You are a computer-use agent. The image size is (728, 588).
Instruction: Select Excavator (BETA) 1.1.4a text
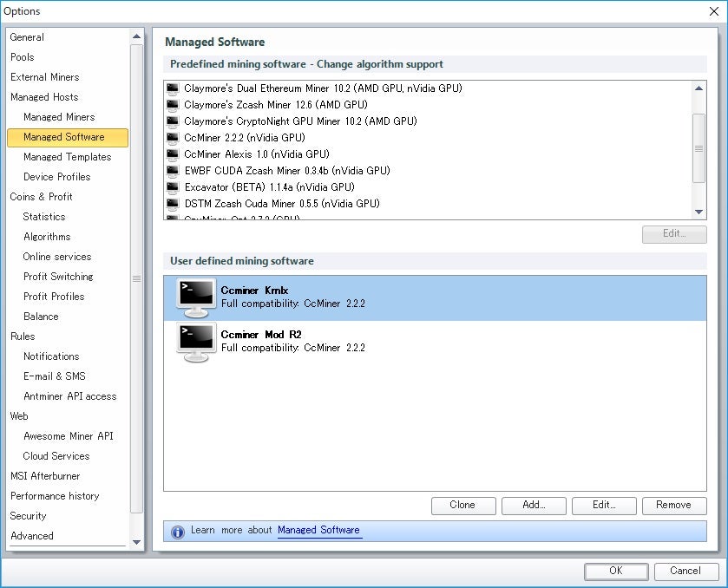coord(269,187)
